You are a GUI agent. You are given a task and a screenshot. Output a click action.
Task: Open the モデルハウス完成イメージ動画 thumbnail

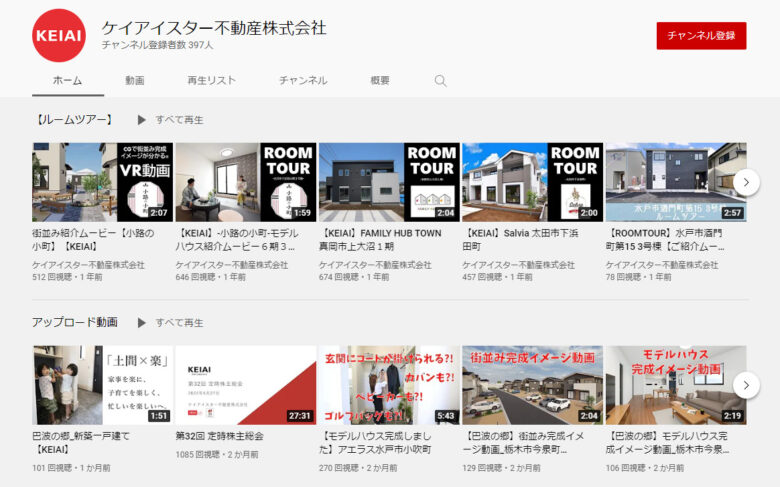676,385
